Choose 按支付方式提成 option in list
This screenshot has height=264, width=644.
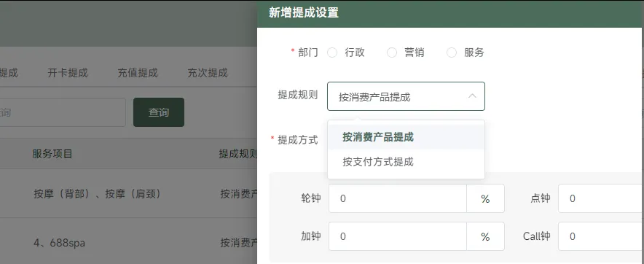pos(407,162)
